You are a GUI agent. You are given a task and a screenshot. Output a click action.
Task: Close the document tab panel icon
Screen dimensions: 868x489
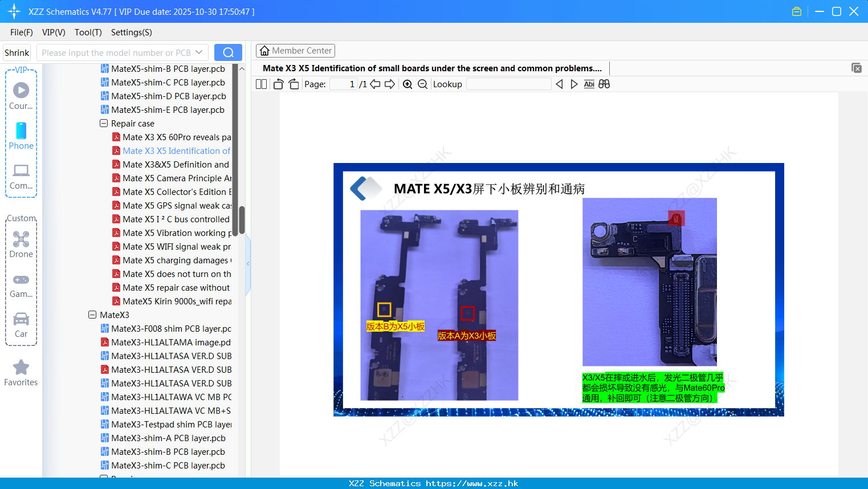[857, 68]
